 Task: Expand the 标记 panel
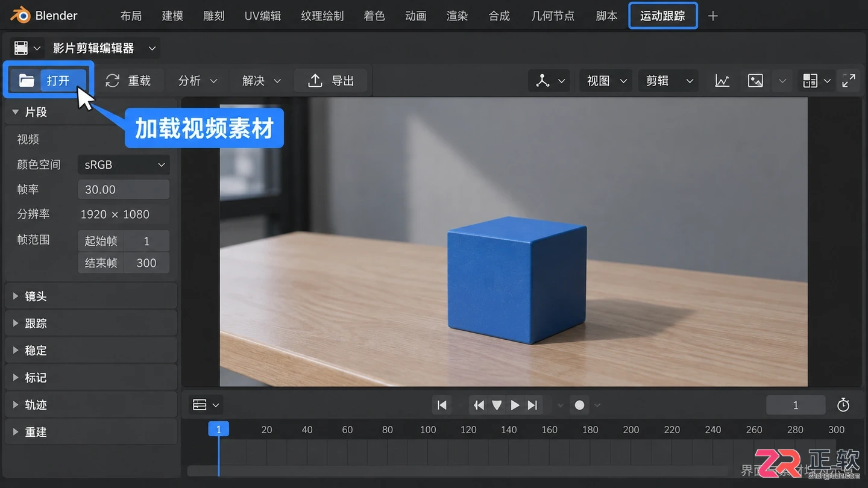90,378
